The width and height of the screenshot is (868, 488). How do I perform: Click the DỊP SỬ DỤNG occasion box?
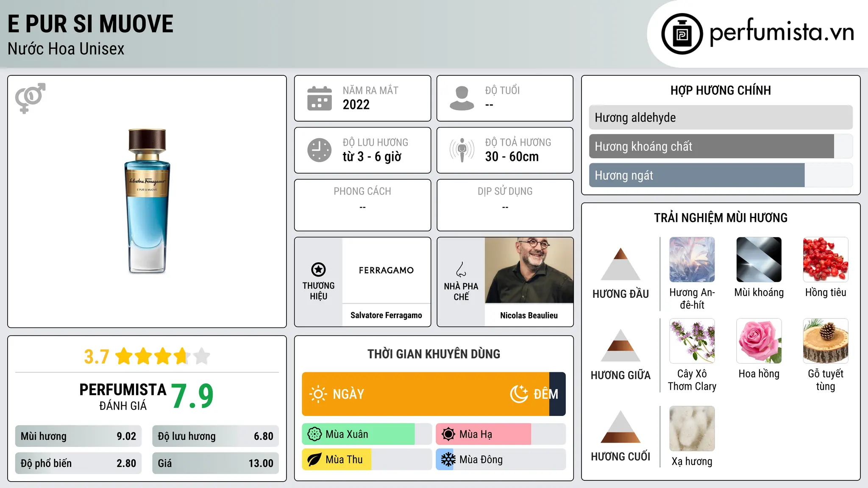pyautogui.click(x=505, y=205)
